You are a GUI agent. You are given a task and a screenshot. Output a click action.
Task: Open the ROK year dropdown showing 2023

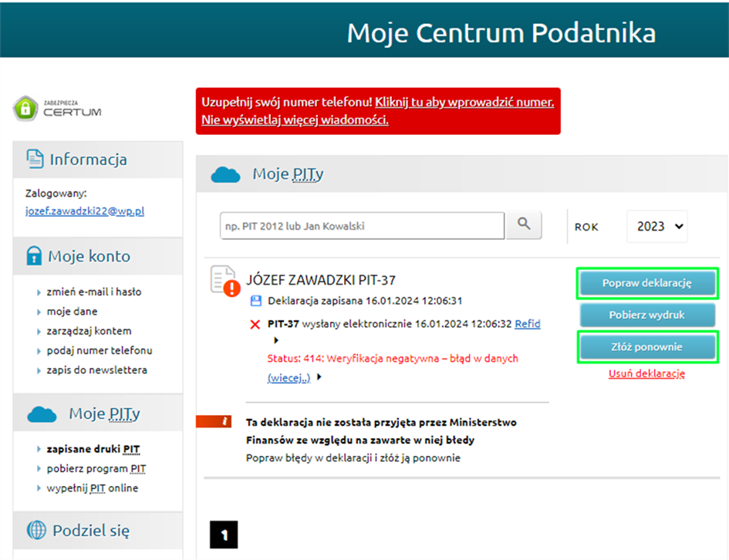(x=656, y=225)
